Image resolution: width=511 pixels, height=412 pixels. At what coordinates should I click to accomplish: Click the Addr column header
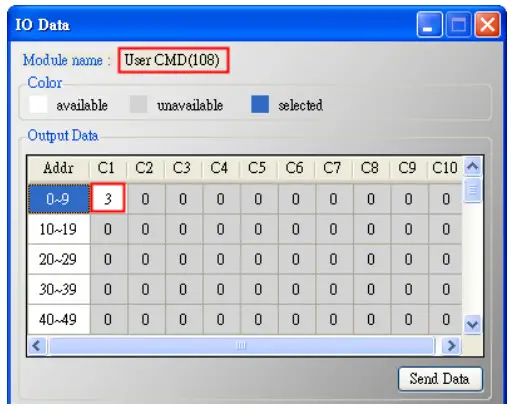click(x=58, y=168)
